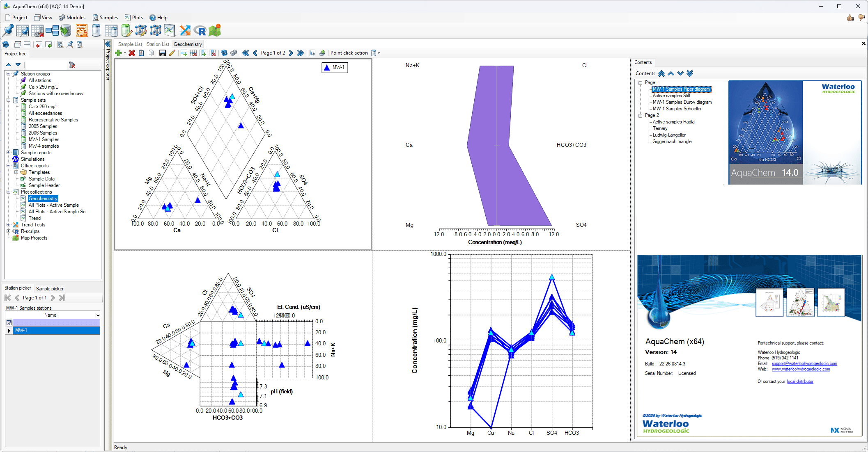
Task: Expand the Templates folder node
Action: click(x=16, y=172)
